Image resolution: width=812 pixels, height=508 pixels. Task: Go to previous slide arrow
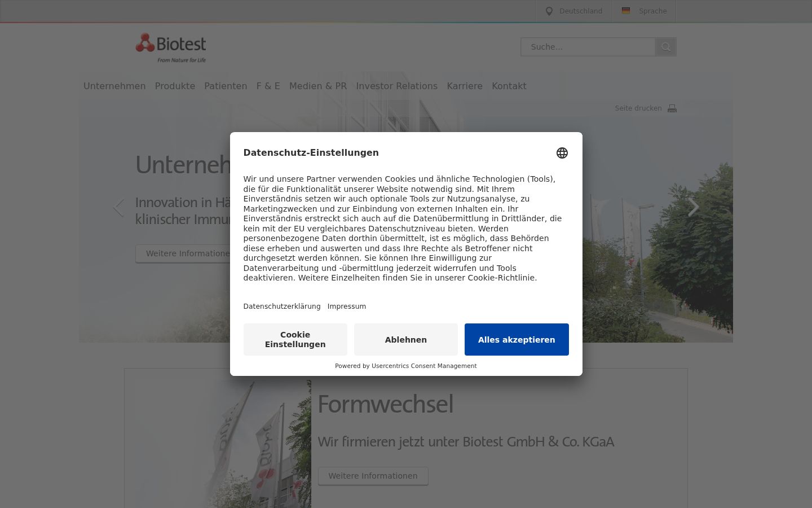click(118, 208)
